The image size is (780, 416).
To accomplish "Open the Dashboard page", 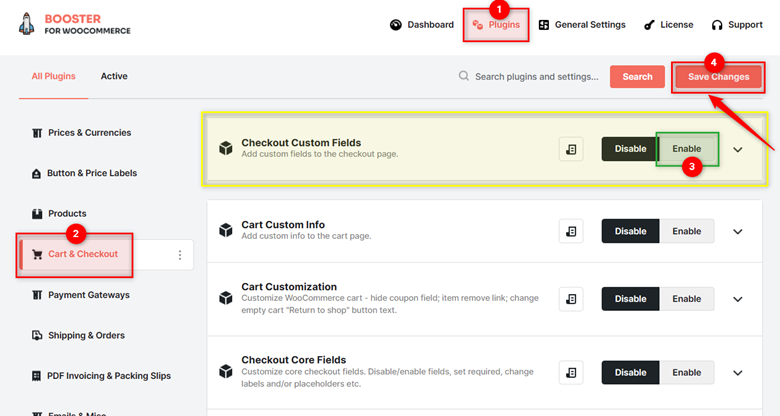I will 422,25.
